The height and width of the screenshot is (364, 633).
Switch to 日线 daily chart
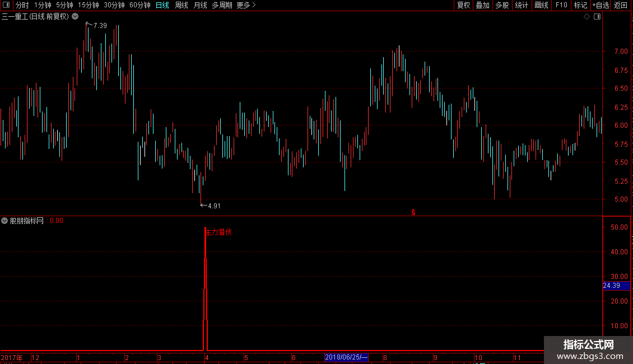coord(162,5)
